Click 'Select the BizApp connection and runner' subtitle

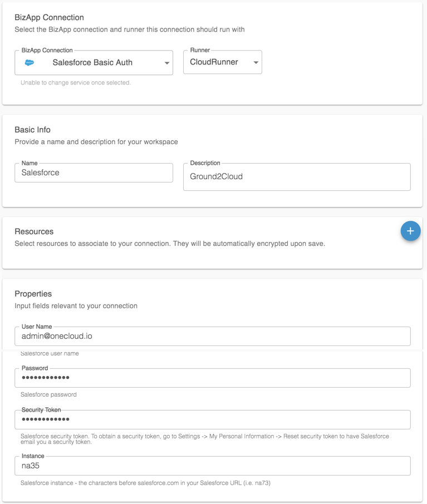[130, 29]
